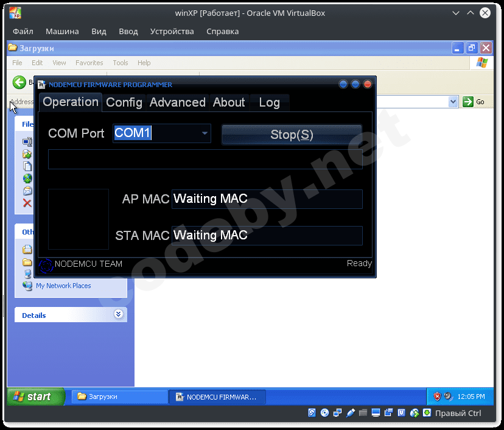Click the Windows XP start button
The height and width of the screenshot is (430, 504).
click(36, 397)
